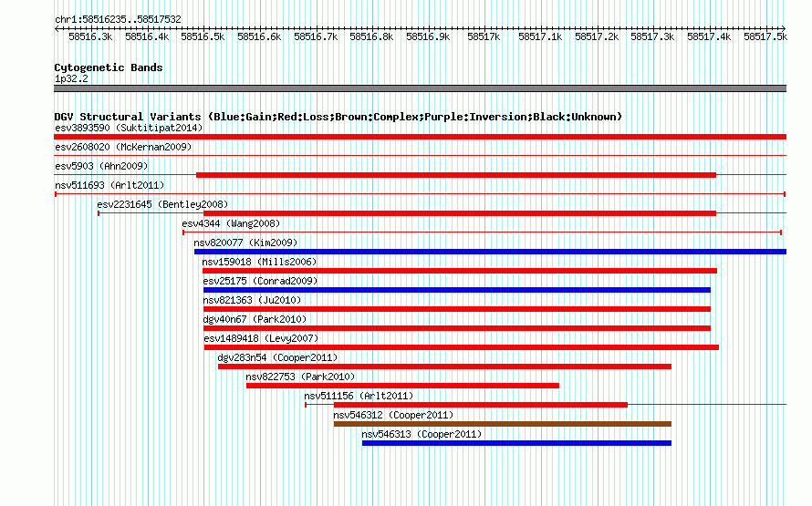Click the dgv283n54 (Cooper2011) label
812x506 pixels.
(x=277, y=357)
